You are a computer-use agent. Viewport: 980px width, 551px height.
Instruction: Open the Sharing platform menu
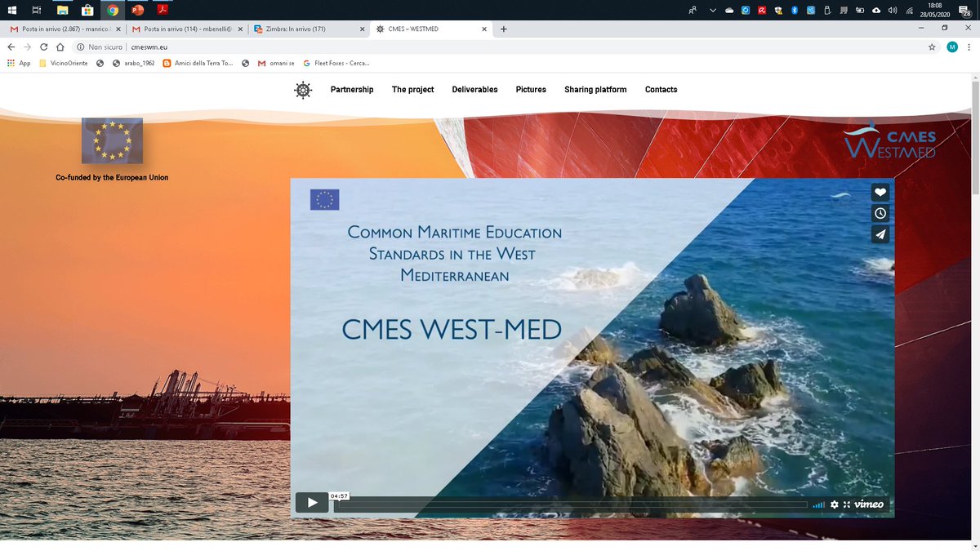[x=595, y=90]
